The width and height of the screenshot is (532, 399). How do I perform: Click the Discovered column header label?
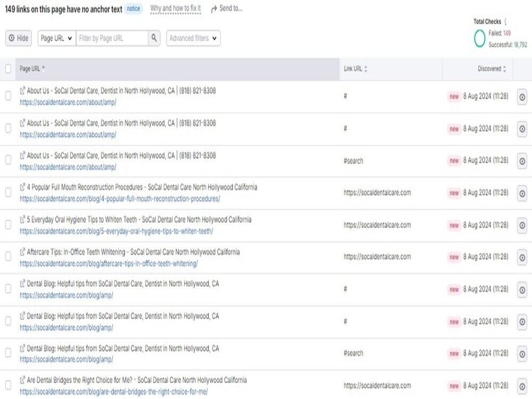(x=489, y=69)
